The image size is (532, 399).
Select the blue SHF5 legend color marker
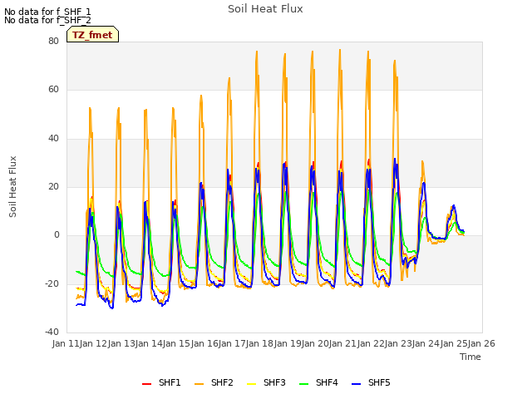[357, 384]
